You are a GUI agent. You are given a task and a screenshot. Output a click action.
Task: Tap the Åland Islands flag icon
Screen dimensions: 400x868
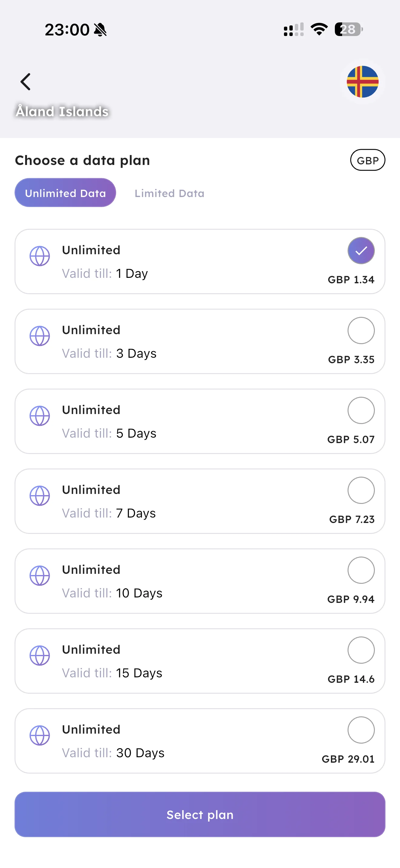point(362,82)
